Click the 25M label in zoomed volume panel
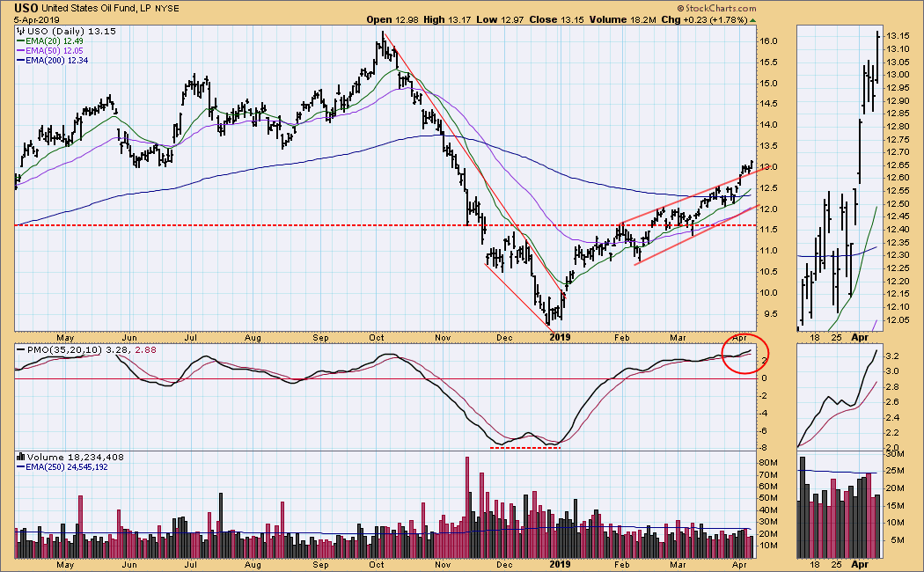924x572 pixels. [x=896, y=471]
